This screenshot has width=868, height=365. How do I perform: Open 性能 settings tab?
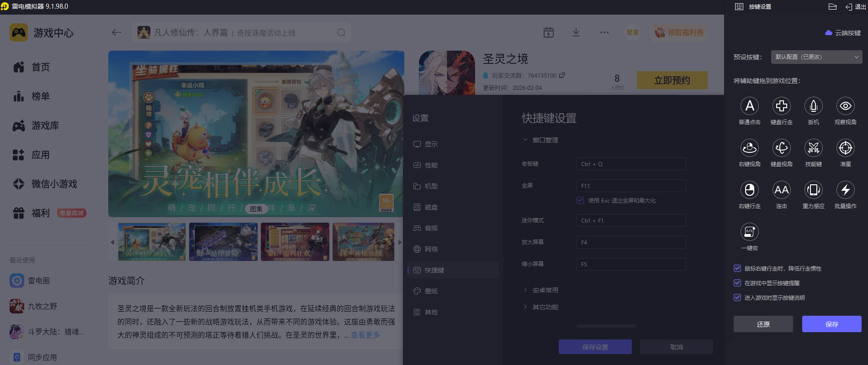pyautogui.click(x=453, y=165)
